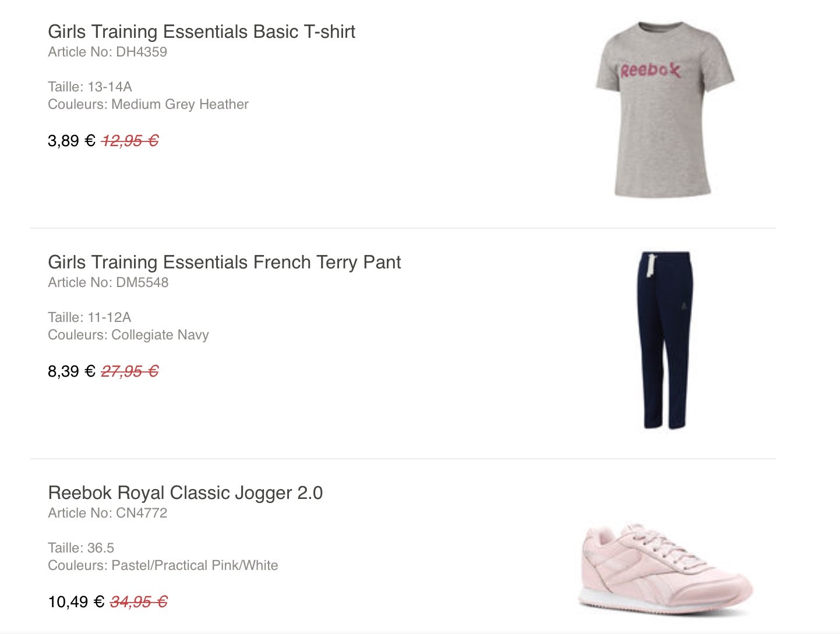Click the crossed-out 27,95 € price
This screenshot has height=634, width=840.
click(130, 371)
